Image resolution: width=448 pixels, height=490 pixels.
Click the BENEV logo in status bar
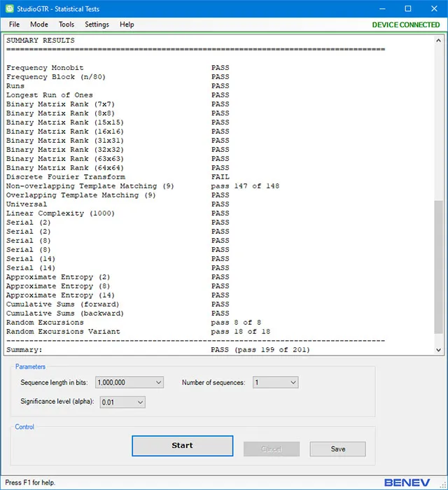[x=407, y=482]
